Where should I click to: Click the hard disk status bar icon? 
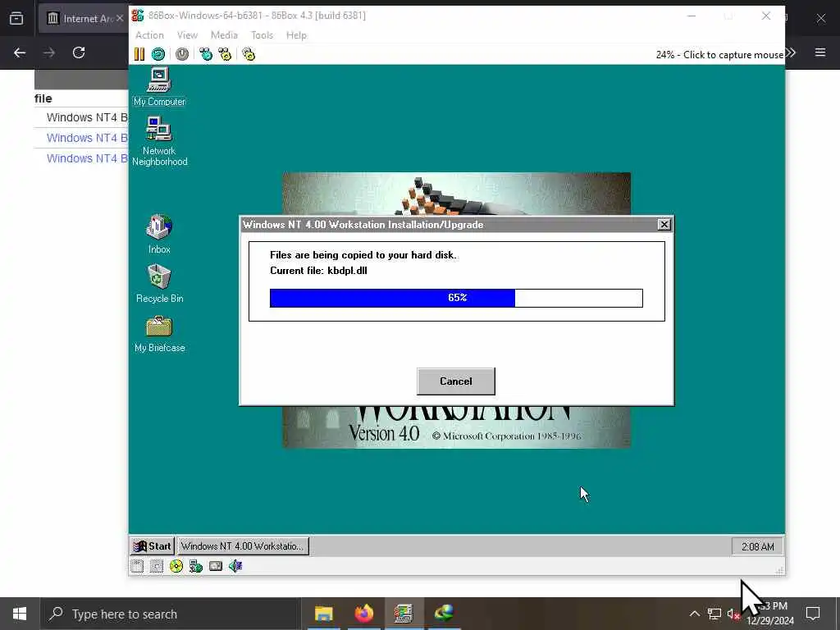pyautogui.click(x=216, y=566)
